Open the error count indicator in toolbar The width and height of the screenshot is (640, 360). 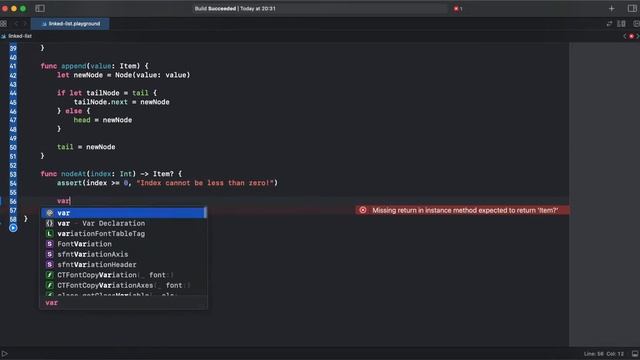coord(458,9)
